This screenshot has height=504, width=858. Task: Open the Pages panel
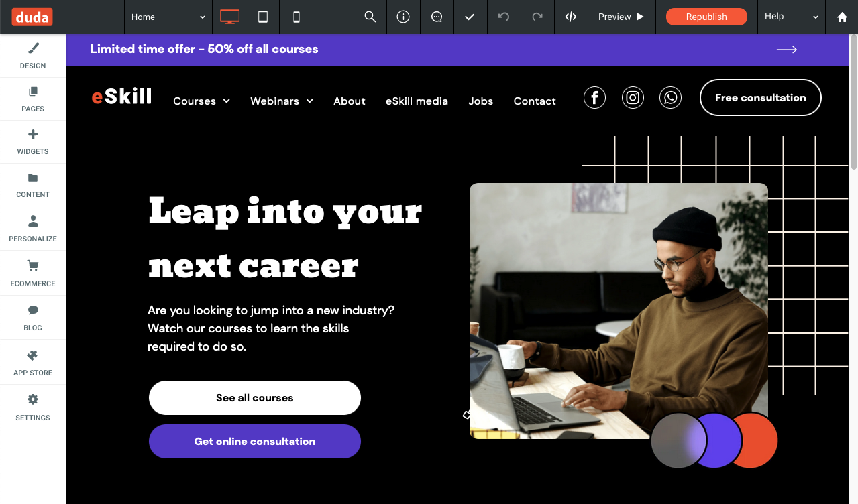point(33,99)
